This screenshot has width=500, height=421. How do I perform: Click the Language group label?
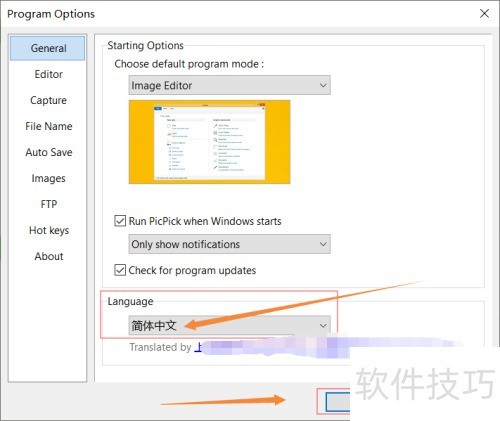point(130,301)
